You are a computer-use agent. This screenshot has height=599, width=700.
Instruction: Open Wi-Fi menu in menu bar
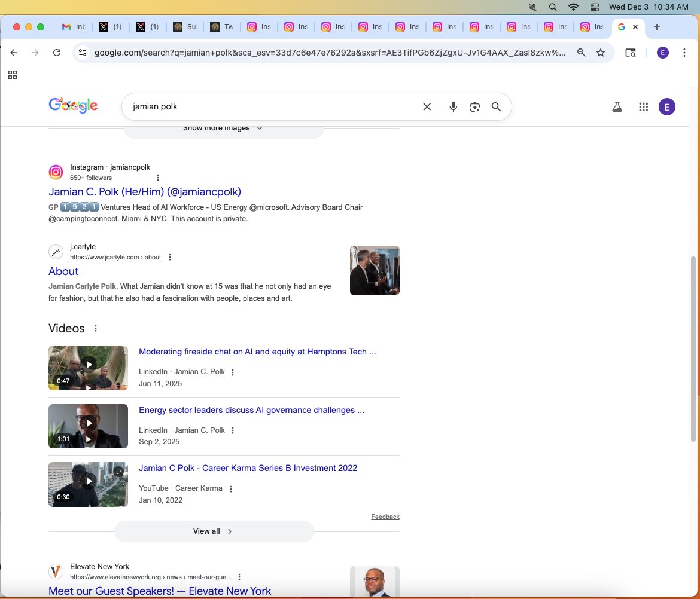(x=573, y=7)
